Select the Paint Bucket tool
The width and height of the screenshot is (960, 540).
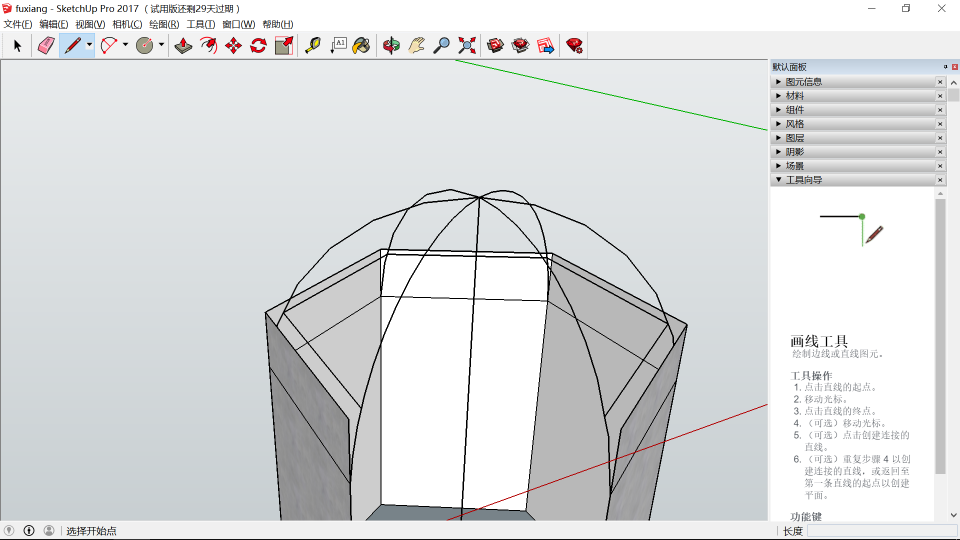click(x=362, y=45)
